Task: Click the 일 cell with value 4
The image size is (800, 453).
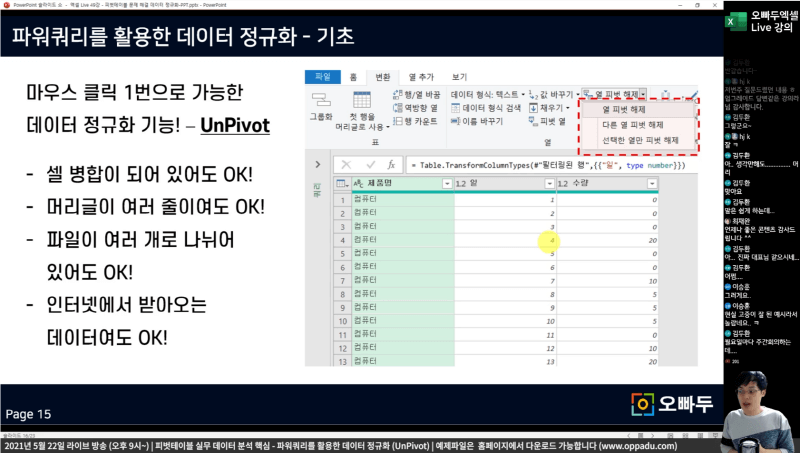Action: 505,240
